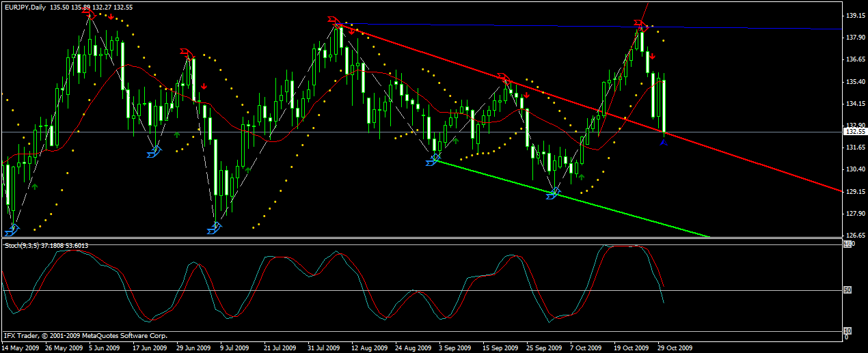The height and width of the screenshot is (353, 868).
Task: Click the blue low marker at chart's bottom-left corner
Action: click(x=12, y=229)
